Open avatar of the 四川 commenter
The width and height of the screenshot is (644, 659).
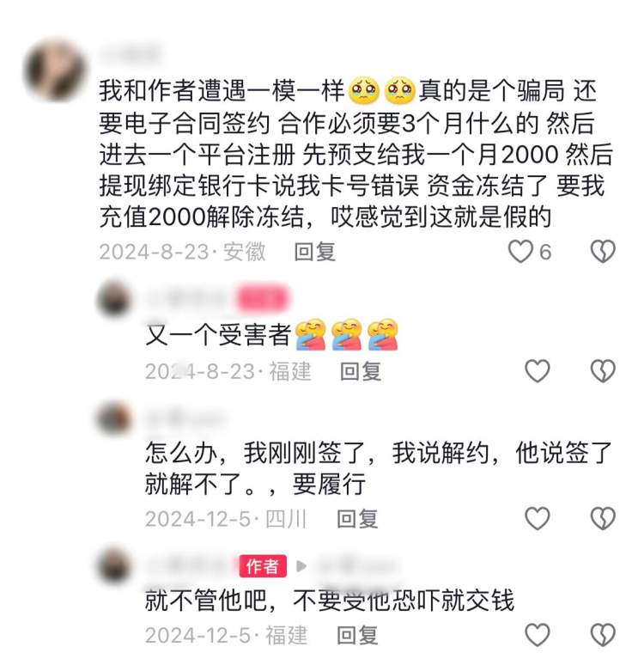(x=114, y=418)
